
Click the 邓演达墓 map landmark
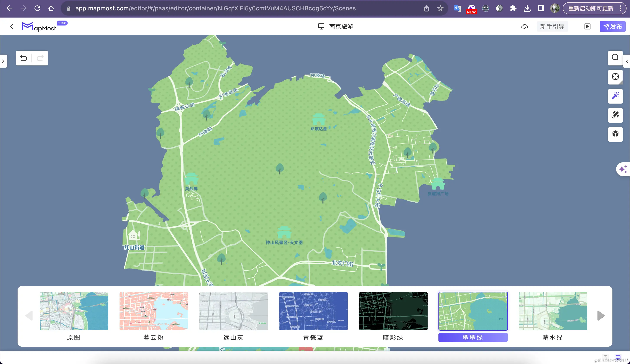point(318,122)
